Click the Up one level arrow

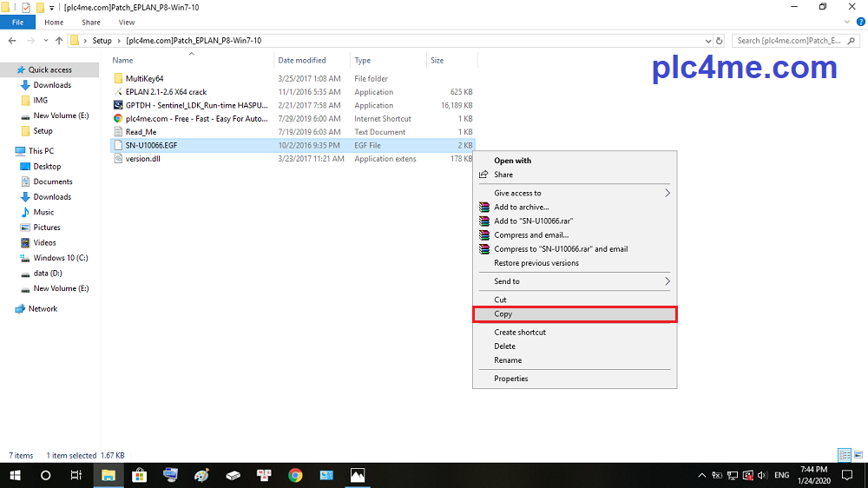[59, 40]
